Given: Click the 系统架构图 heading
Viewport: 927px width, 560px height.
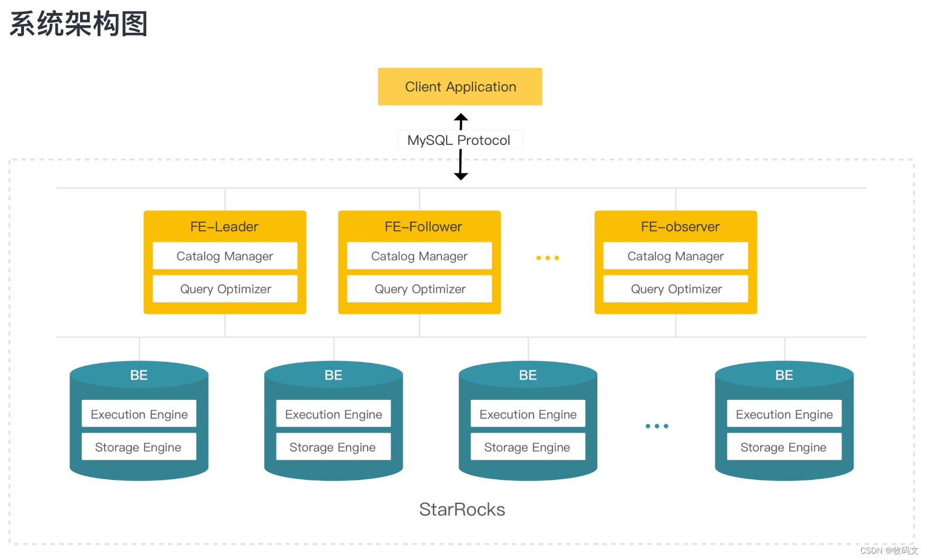Looking at the screenshot, I should 78,24.
